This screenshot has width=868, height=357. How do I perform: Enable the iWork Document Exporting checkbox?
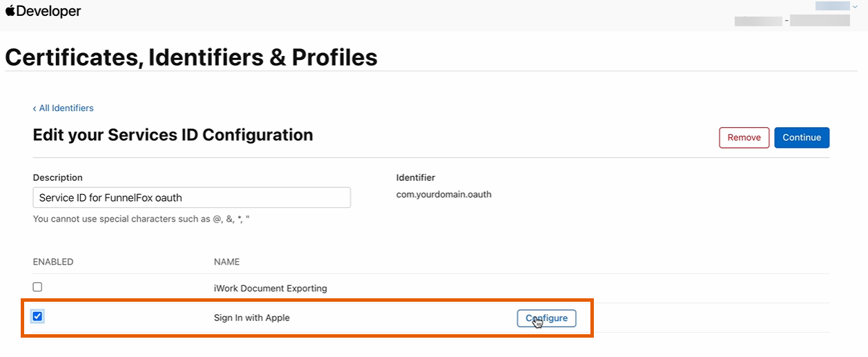pyautogui.click(x=38, y=287)
